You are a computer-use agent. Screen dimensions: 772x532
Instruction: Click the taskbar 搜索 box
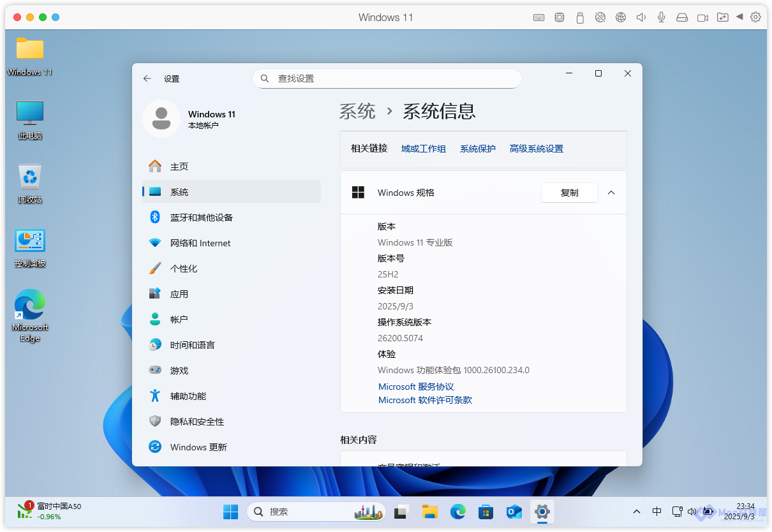(316, 512)
